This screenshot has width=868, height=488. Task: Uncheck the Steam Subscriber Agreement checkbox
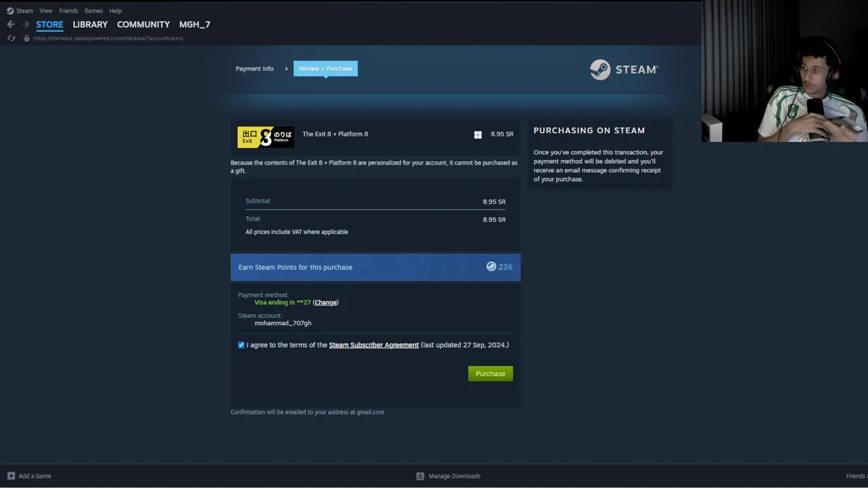(x=241, y=345)
